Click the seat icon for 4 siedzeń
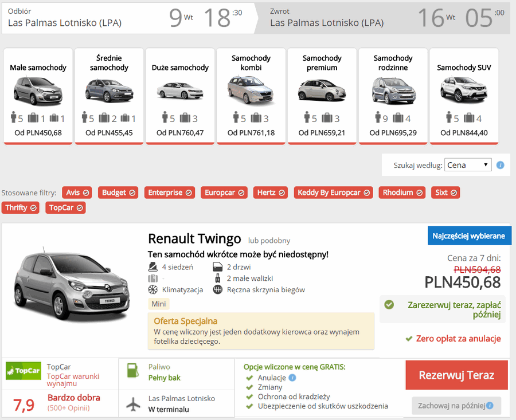The height and width of the screenshot is (420, 516). (x=153, y=267)
